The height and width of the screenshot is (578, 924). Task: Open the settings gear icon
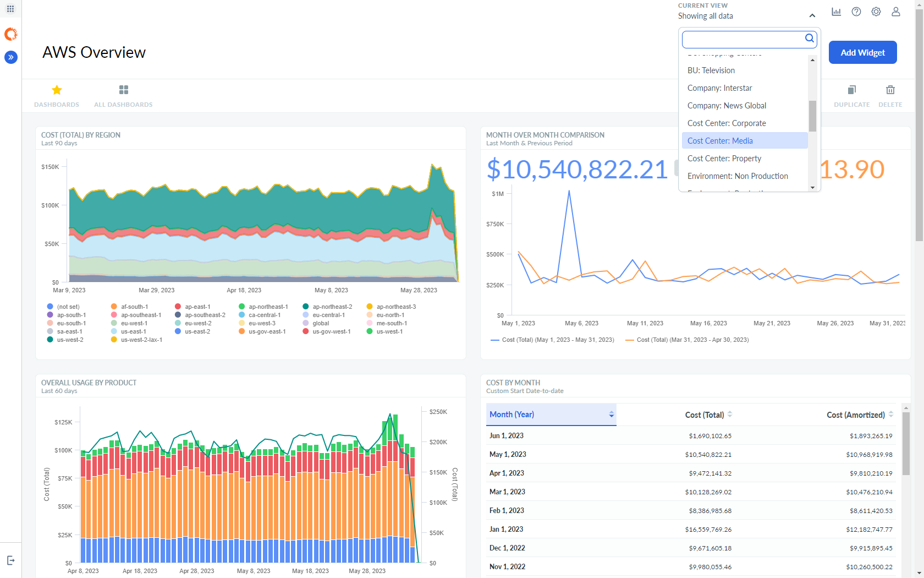(x=876, y=11)
